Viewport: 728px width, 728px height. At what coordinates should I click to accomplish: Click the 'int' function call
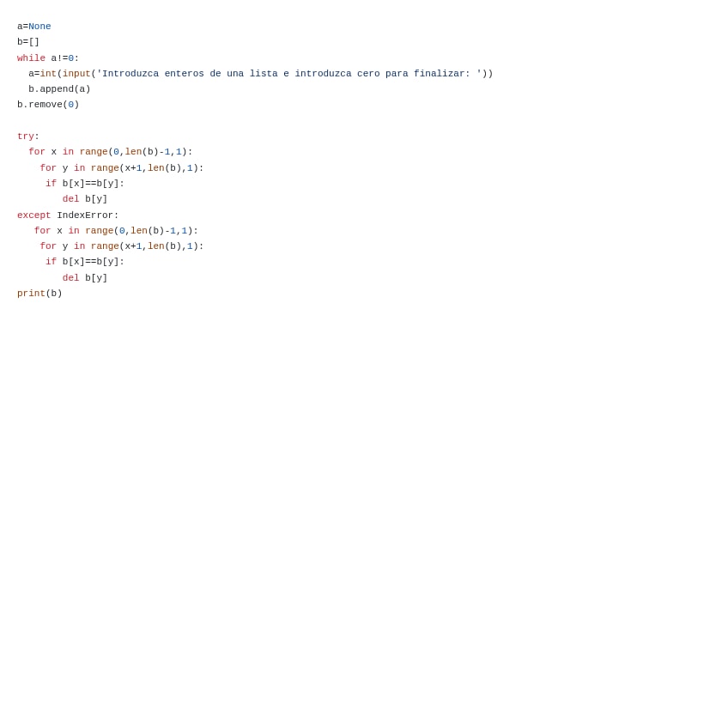48,74
